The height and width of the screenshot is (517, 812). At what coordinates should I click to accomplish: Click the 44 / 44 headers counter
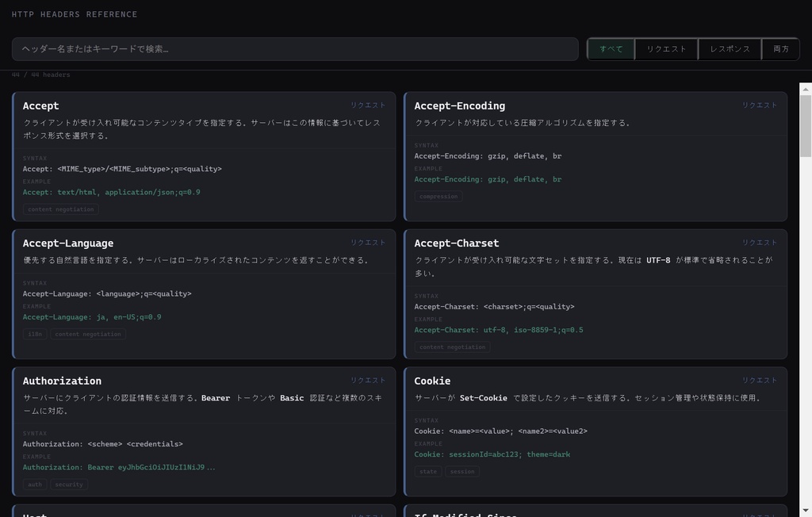(41, 75)
